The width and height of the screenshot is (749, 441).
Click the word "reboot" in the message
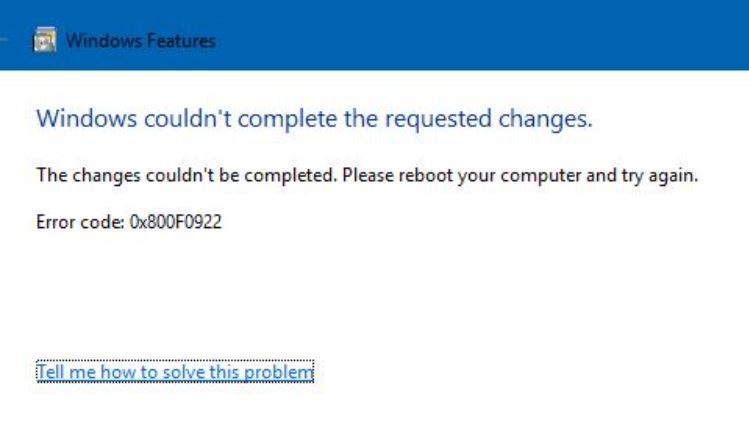426,175
